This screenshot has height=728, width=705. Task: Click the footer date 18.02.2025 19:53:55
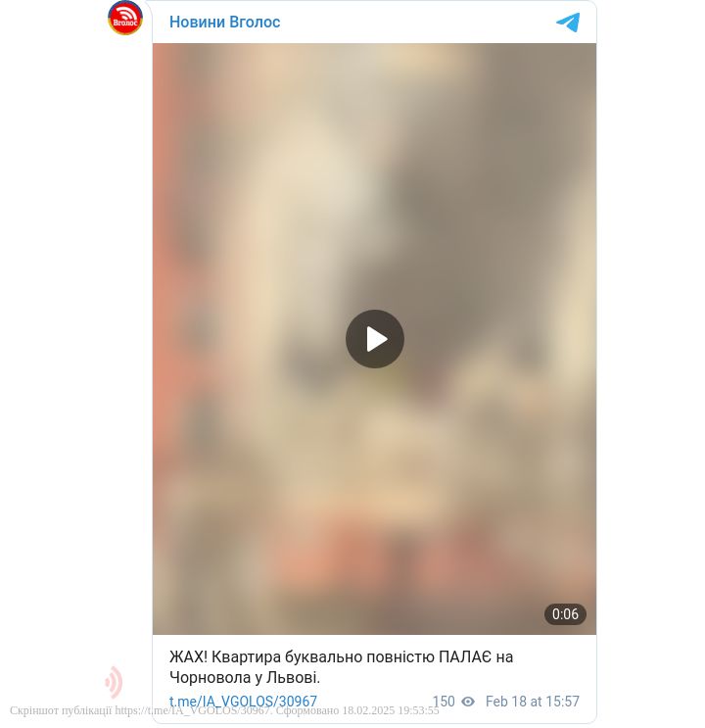coord(391,710)
